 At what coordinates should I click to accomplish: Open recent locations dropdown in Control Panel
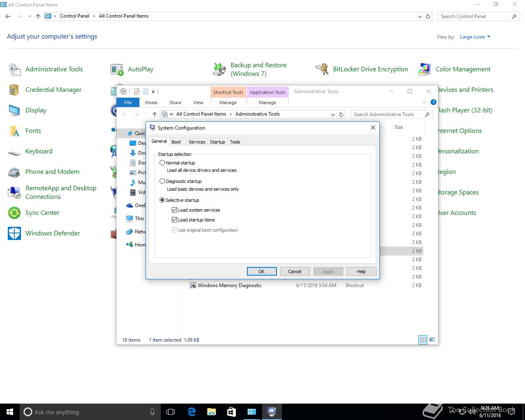(30, 16)
